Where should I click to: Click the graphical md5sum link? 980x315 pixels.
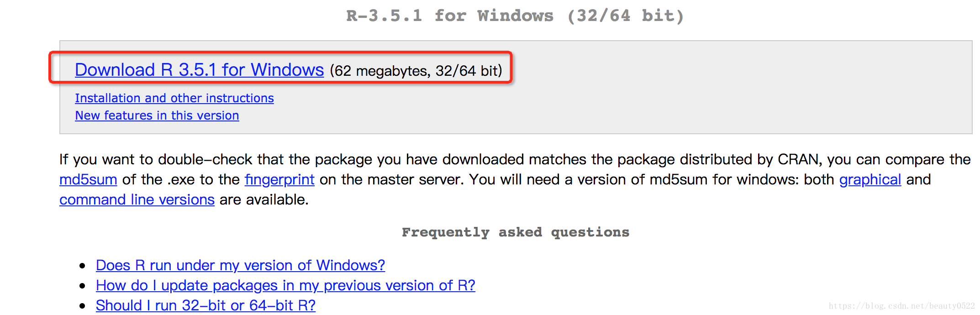(x=870, y=179)
